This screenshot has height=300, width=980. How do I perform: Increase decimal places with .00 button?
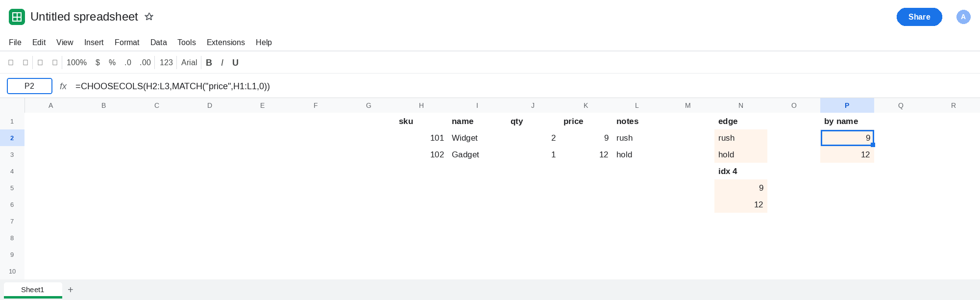[x=145, y=62]
